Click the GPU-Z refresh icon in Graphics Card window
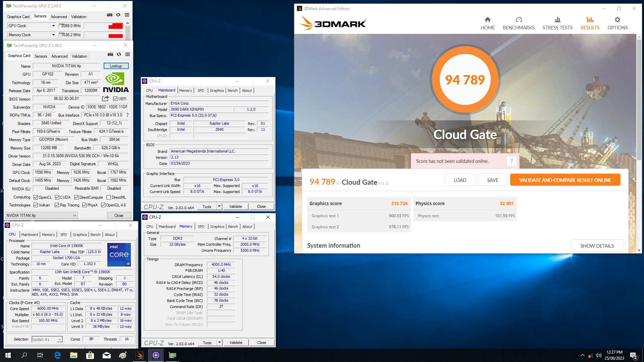644x362 pixels. (119, 54)
